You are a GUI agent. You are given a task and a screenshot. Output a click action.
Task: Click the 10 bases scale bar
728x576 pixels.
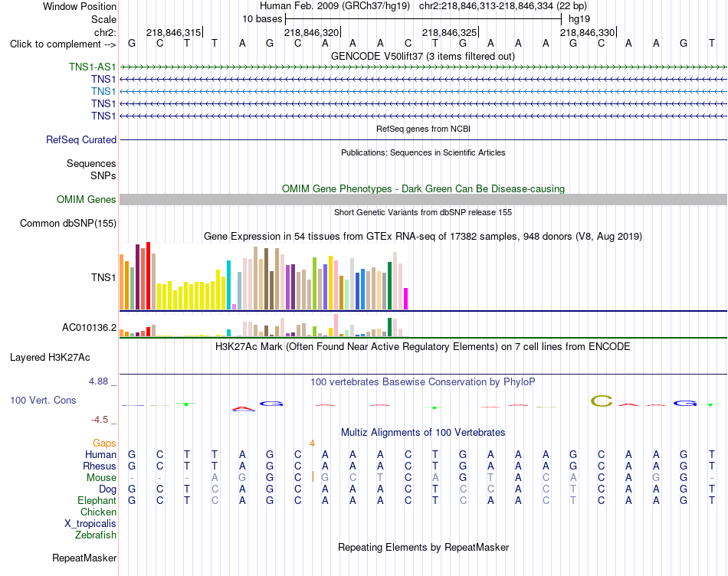[424, 19]
